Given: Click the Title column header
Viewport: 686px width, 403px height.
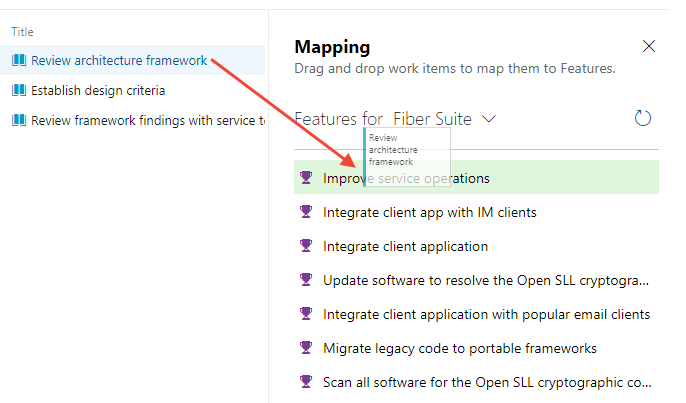Looking at the screenshot, I should (x=22, y=32).
